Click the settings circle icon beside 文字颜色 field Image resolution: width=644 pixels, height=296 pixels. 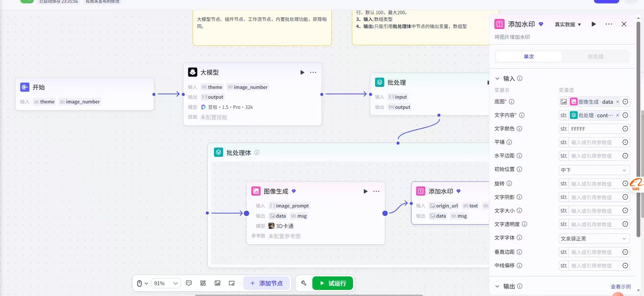pyautogui.click(x=625, y=129)
